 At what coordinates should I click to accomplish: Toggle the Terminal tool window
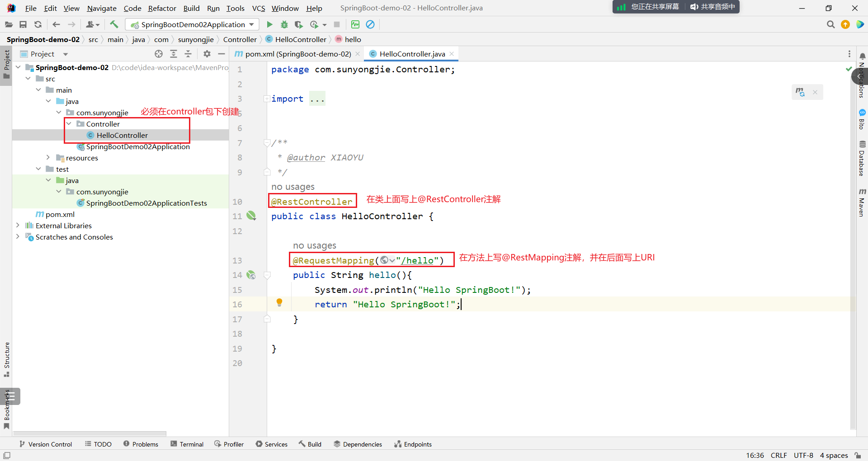point(187,444)
